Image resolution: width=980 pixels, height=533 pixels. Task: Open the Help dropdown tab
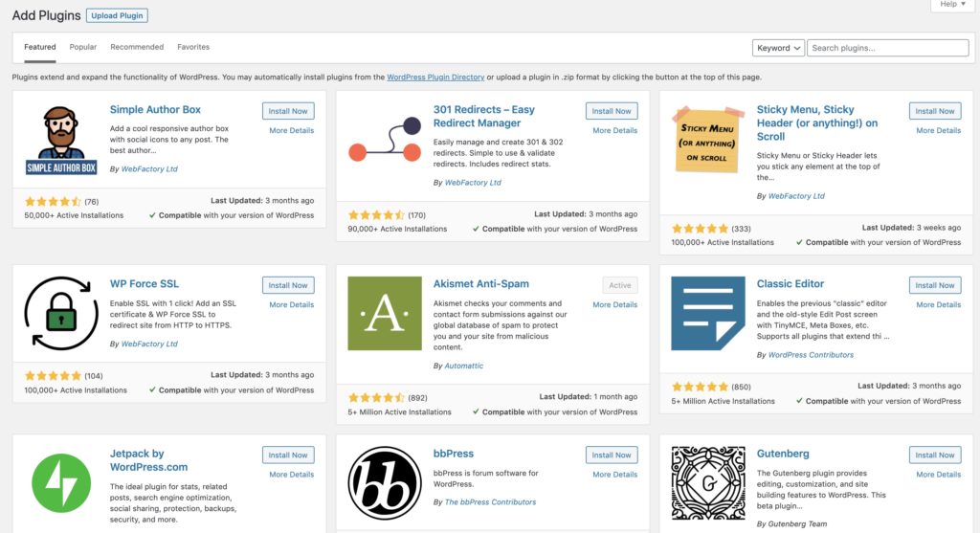pyautogui.click(x=952, y=5)
